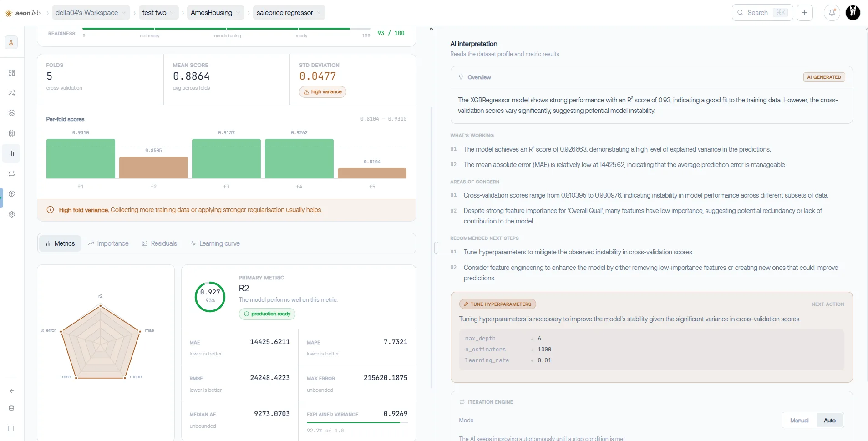The image size is (868, 441).
Task: Click the f5 fold bar scoring 0.8104
Action: tap(372, 173)
